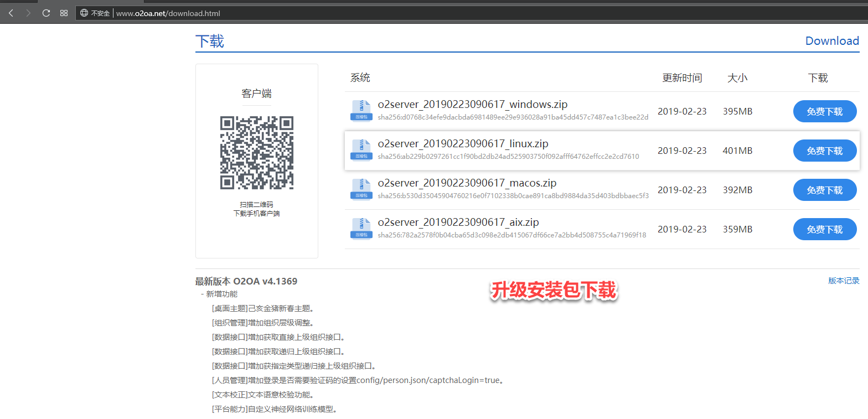Click the 下载 column header in the table
This screenshot has height=419, width=868.
[818, 78]
